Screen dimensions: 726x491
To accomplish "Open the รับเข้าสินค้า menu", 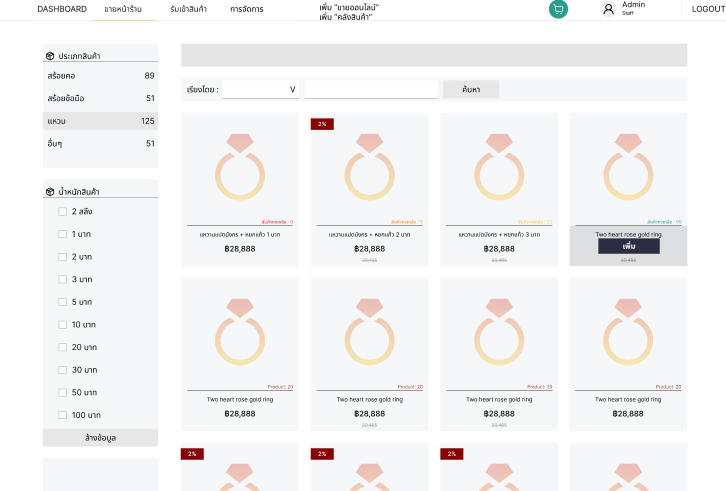I will point(188,9).
